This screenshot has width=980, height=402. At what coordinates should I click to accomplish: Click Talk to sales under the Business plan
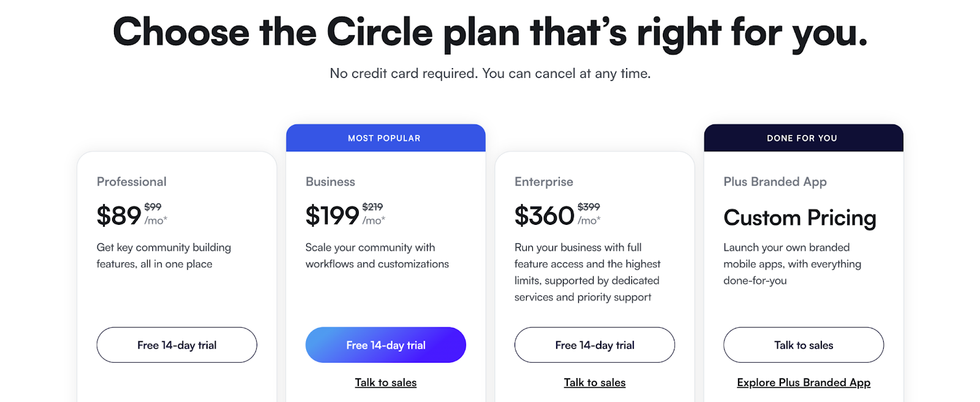tap(385, 382)
